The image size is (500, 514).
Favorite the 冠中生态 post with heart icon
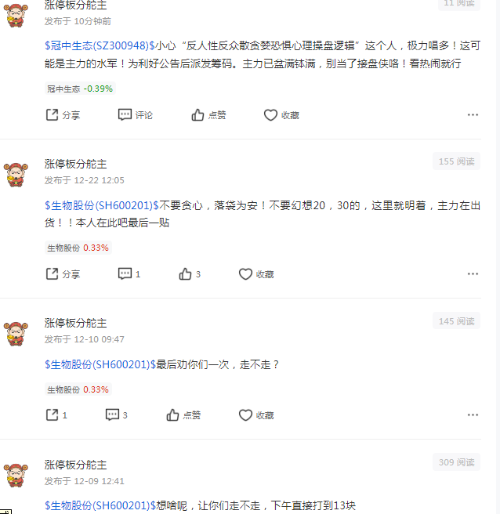click(x=281, y=115)
